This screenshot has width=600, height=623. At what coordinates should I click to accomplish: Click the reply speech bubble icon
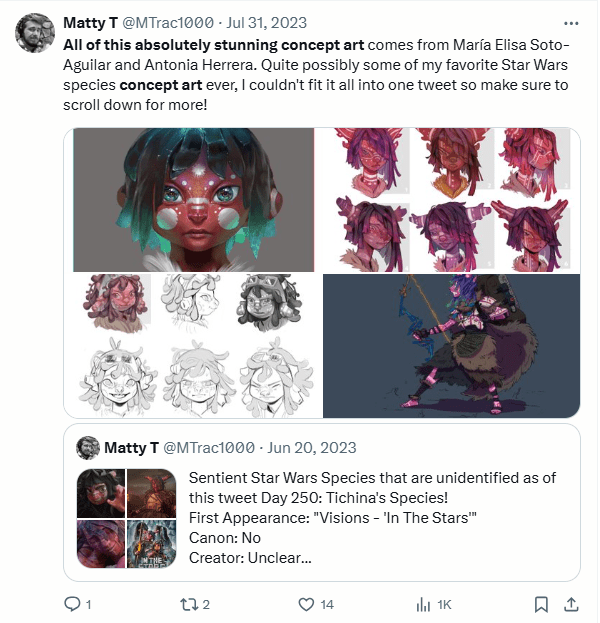coord(72,604)
